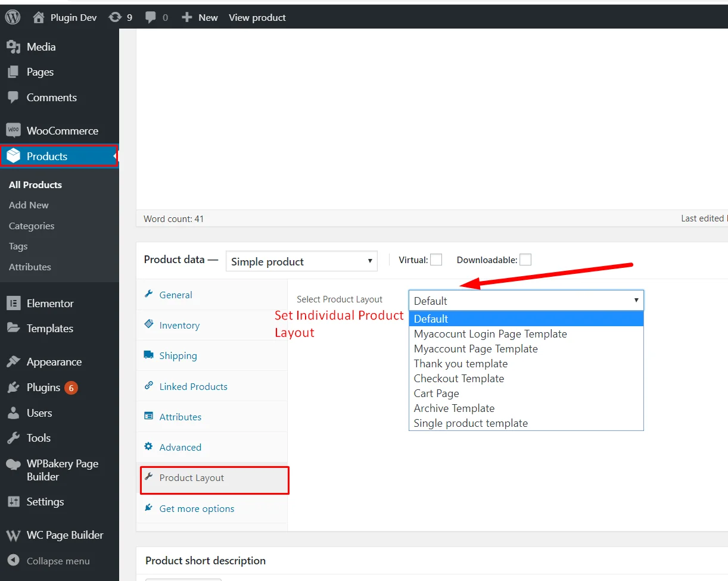Go to Add New under Products
Image resolution: width=728 pixels, height=581 pixels.
29,205
